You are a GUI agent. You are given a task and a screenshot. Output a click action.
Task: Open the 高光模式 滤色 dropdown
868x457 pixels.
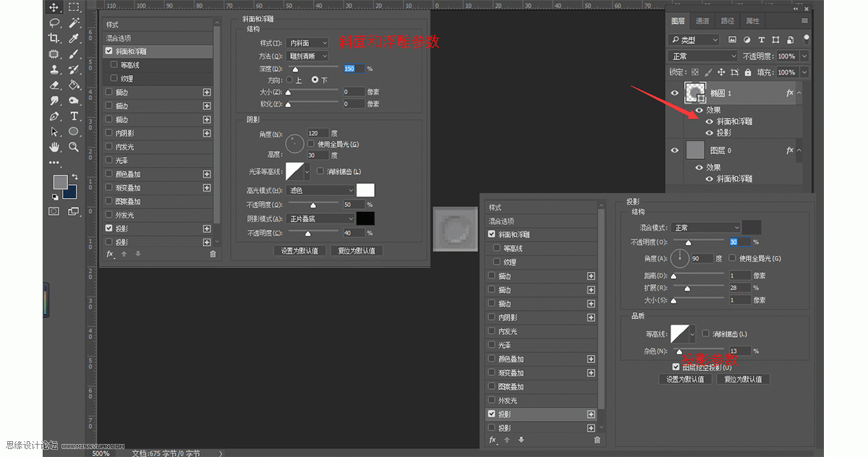[320, 190]
